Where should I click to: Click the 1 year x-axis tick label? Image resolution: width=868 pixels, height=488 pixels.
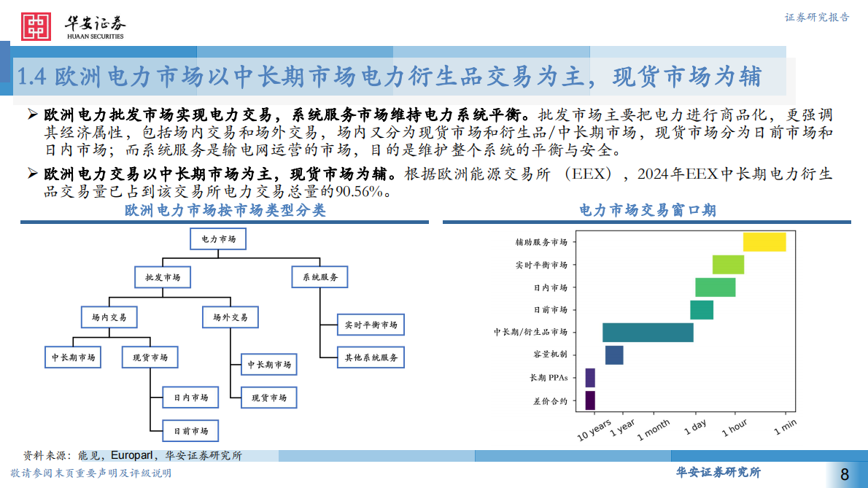point(622,427)
